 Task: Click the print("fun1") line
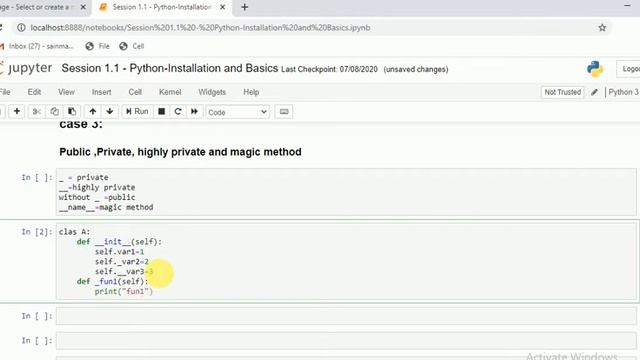pyautogui.click(x=124, y=291)
